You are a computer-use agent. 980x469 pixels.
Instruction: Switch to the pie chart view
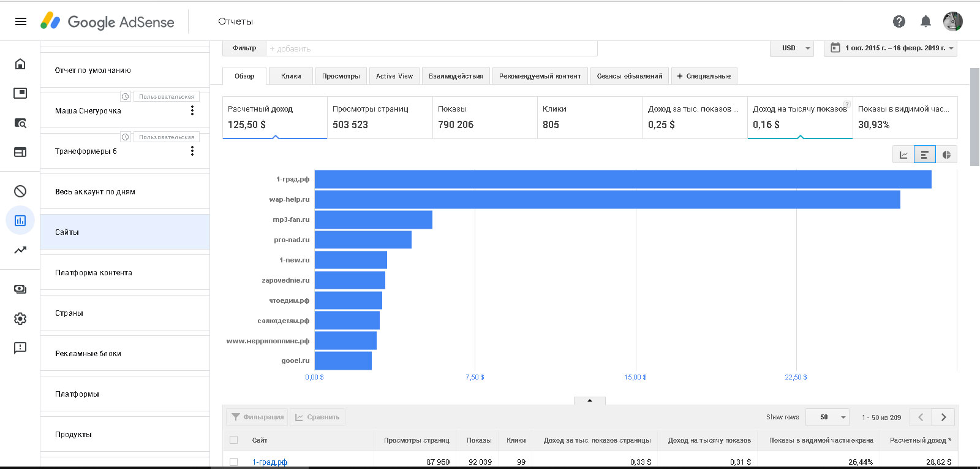(946, 154)
